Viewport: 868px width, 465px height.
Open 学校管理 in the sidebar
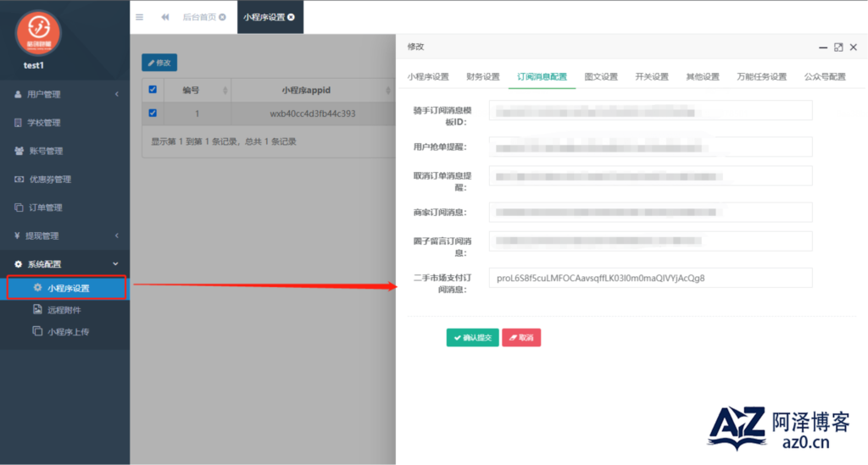point(64,123)
